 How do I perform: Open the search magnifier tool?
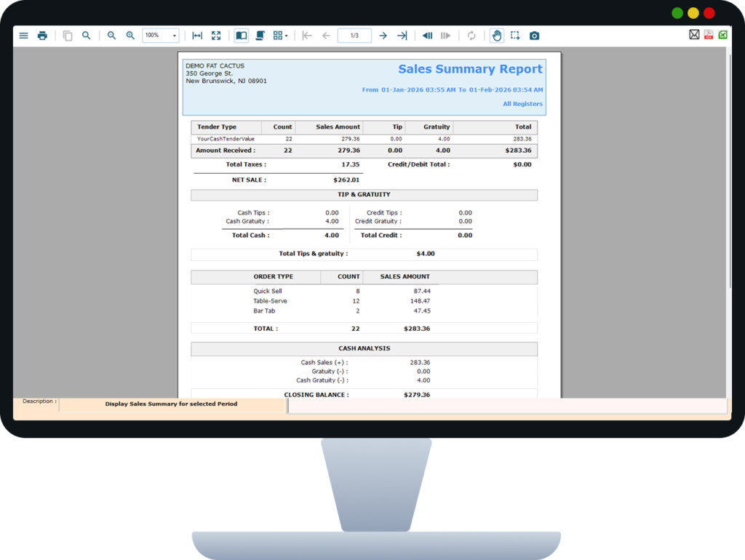pyautogui.click(x=86, y=36)
